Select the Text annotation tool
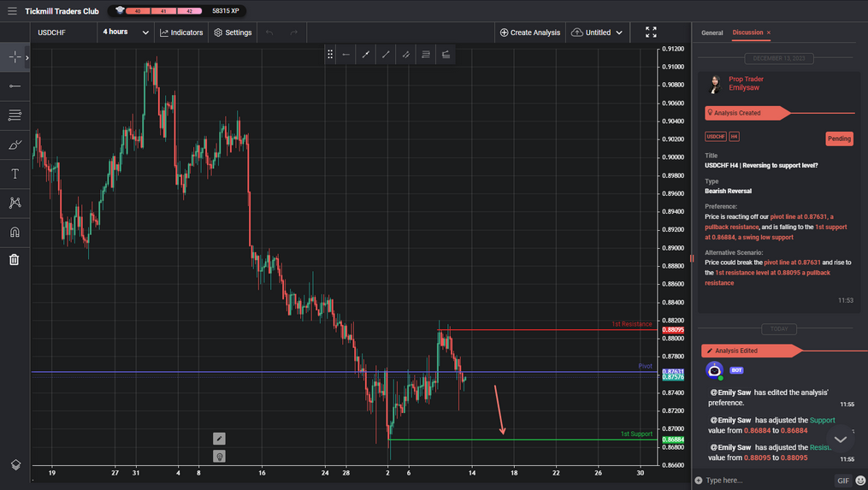 [15, 174]
